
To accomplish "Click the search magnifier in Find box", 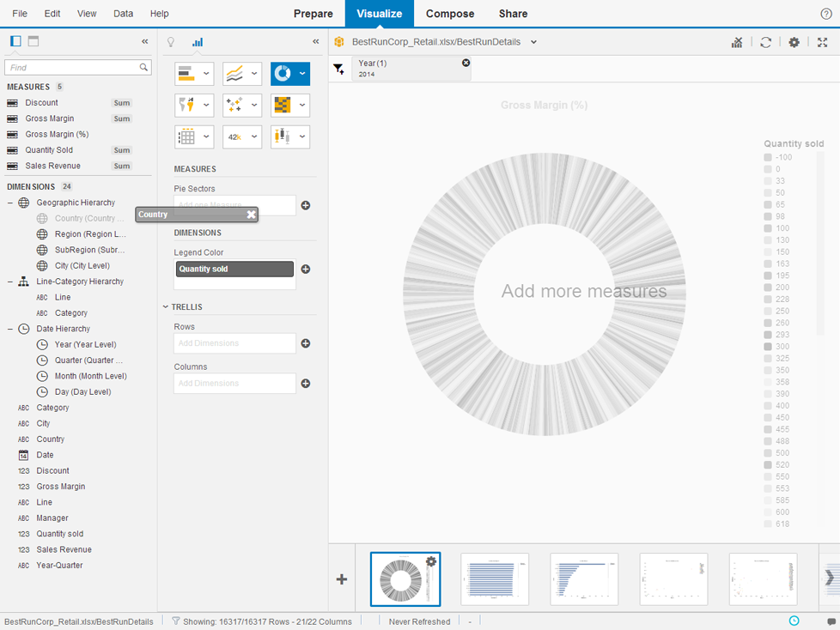I will [143, 68].
